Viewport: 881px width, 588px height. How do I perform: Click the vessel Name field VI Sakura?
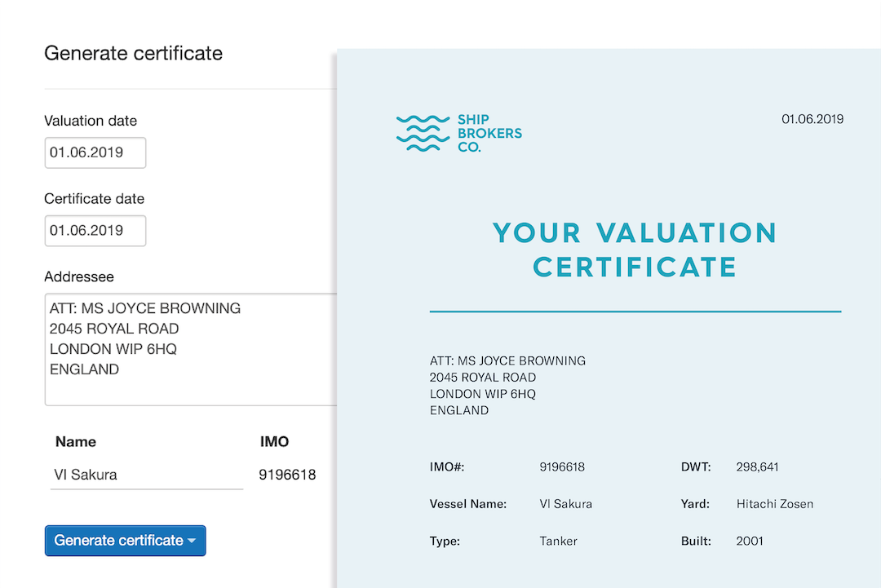click(147, 475)
